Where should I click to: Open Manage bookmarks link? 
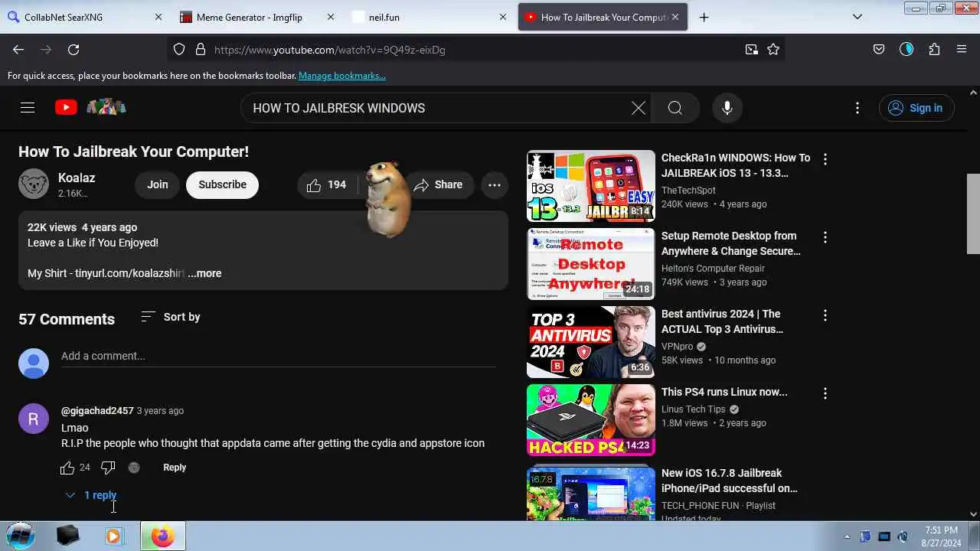pyautogui.click(x=342, y=76)
